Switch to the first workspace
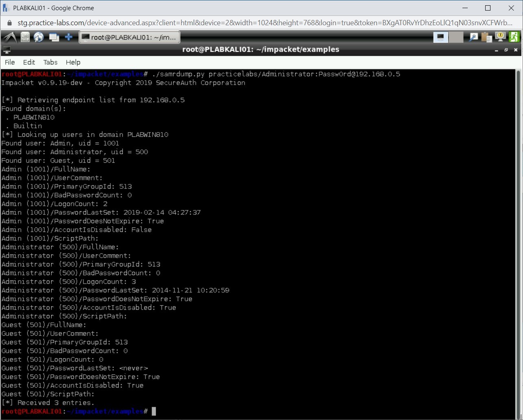 [x=440, y=37]
